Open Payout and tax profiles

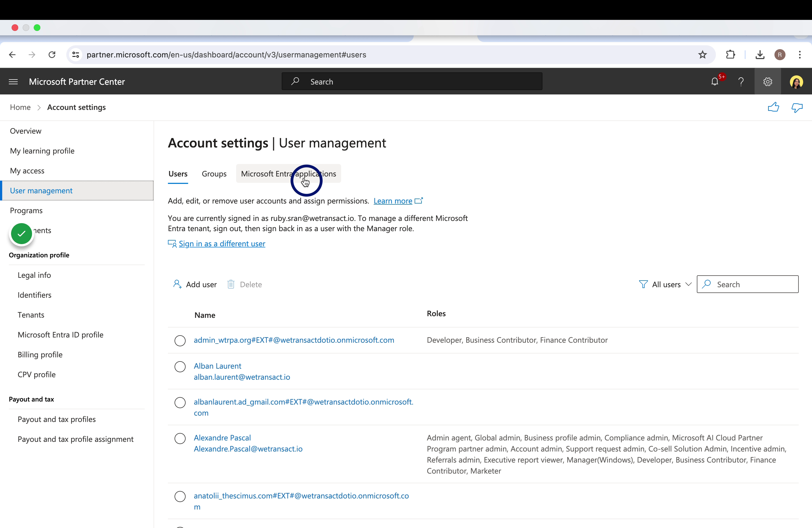click(x=57, y=419)
